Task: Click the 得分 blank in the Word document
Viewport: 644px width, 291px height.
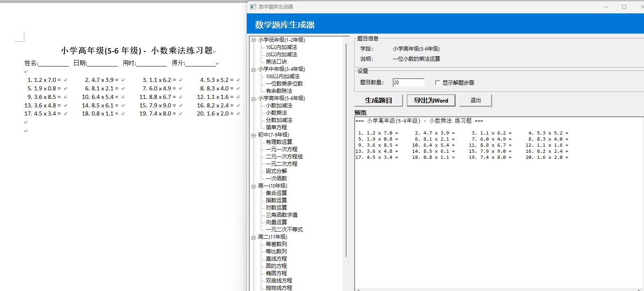Action: (200, 63)
